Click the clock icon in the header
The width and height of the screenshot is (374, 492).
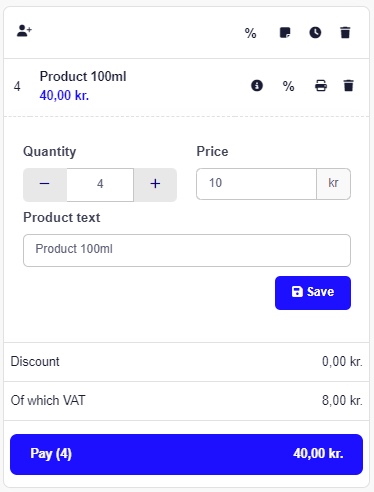[x=315, y=33]
